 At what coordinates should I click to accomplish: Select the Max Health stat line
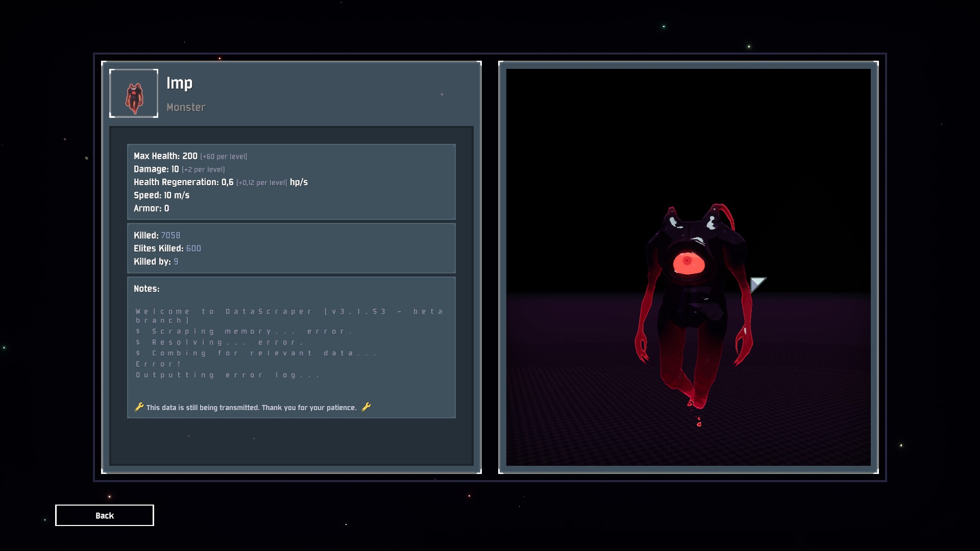[x=190, y=156]
